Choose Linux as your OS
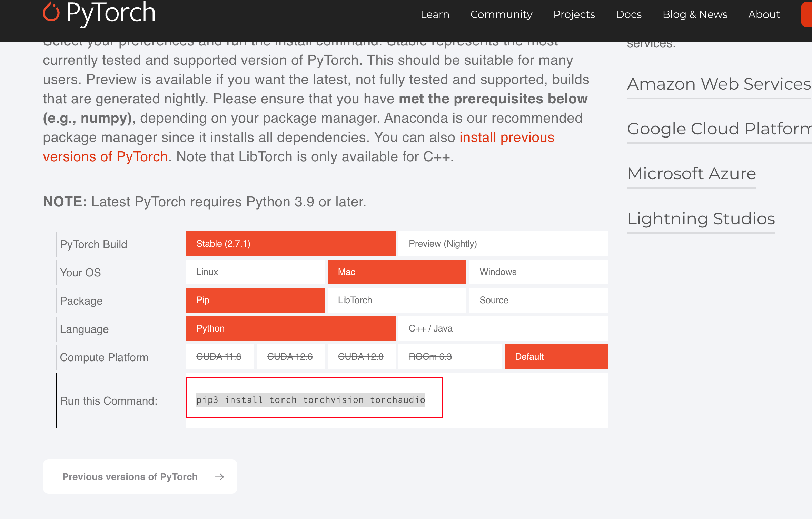The image size is (812, 519). point(255,272)
